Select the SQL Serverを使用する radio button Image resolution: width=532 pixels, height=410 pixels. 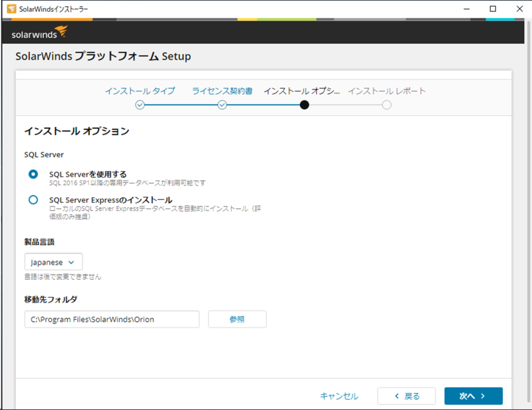(33, 174)
